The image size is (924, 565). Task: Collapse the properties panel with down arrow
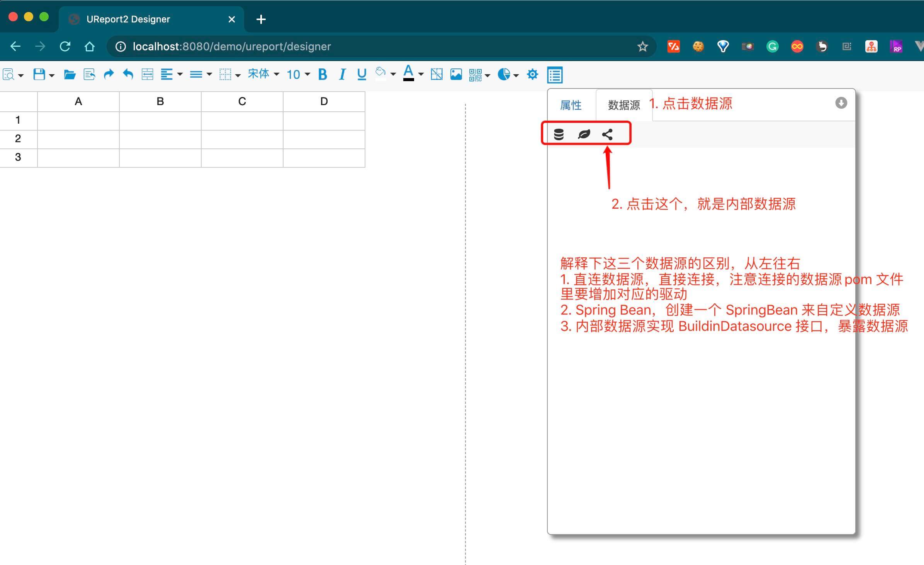841,103
